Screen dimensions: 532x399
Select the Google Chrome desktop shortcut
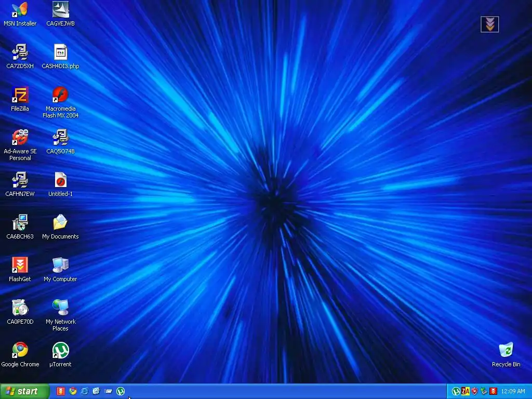click(x=20, y=354)
